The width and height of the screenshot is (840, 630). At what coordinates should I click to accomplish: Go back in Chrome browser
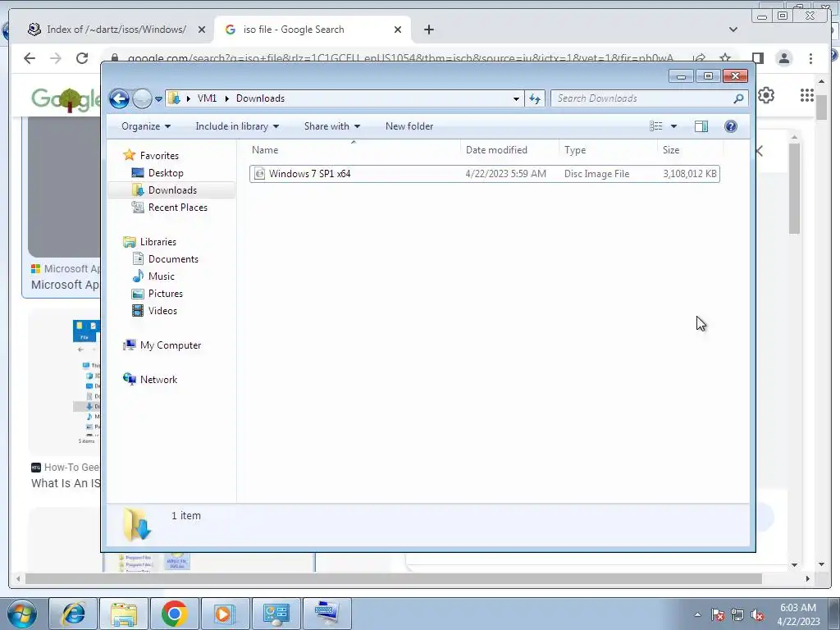tap(30, 58)
